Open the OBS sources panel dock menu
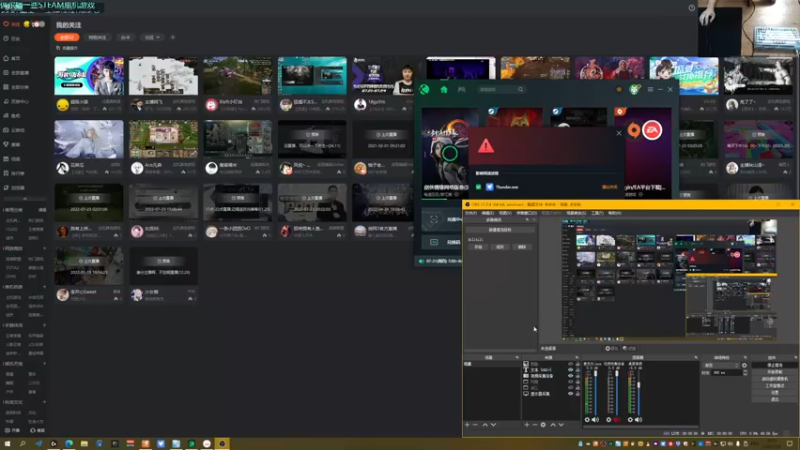Viewport: 800px width, 450px height. 577,358
